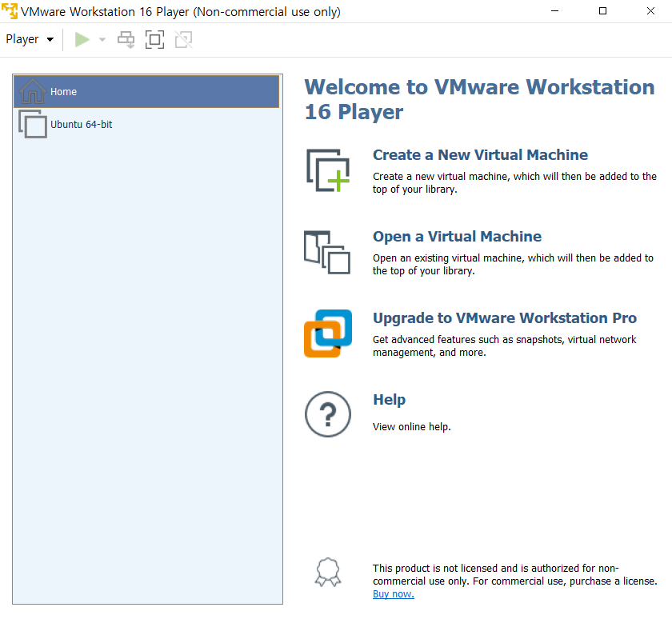This screenshot has height=619, width=672.
Task: Click the orange and blue VMware Pro logo
Action: click(328, 333)
